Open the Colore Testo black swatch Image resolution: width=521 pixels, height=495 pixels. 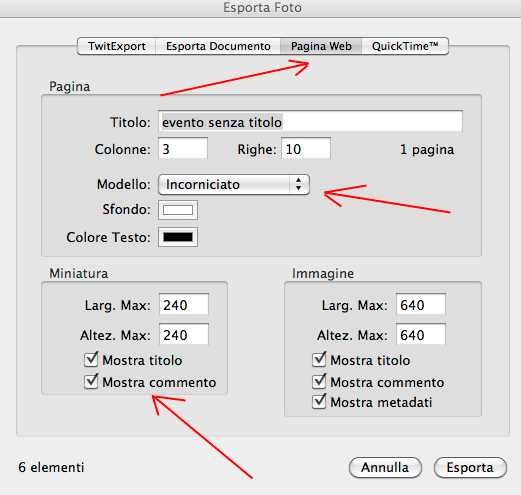click(178, 237)
